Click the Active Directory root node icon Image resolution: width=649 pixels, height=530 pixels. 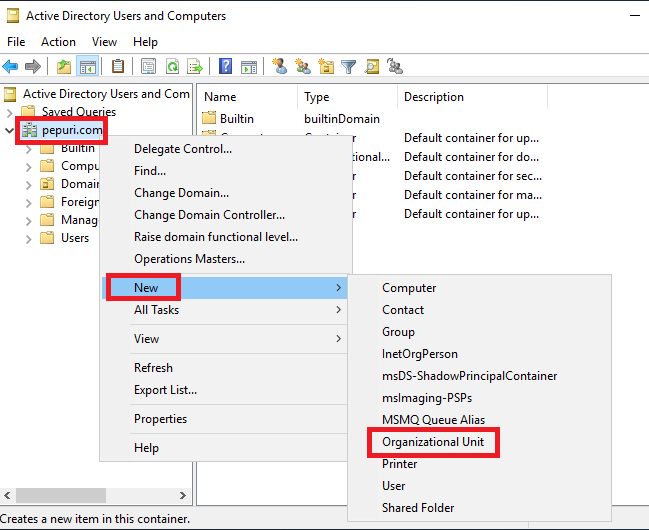pos(10,94)
